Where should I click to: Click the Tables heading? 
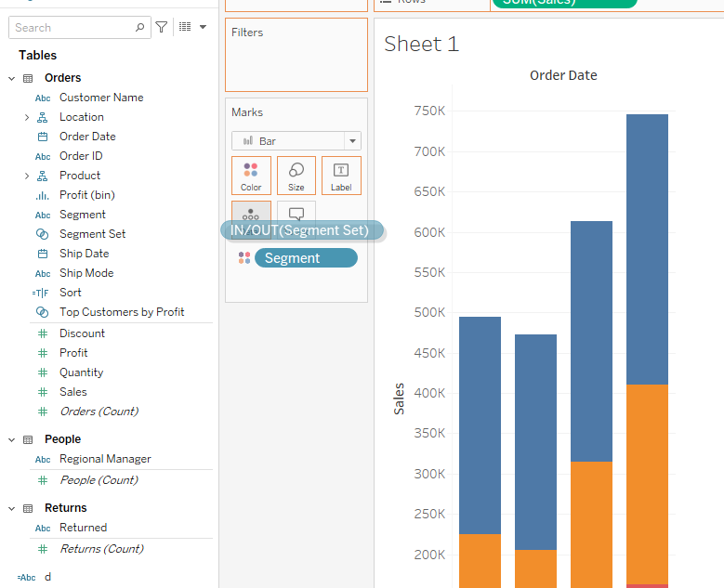37,56
